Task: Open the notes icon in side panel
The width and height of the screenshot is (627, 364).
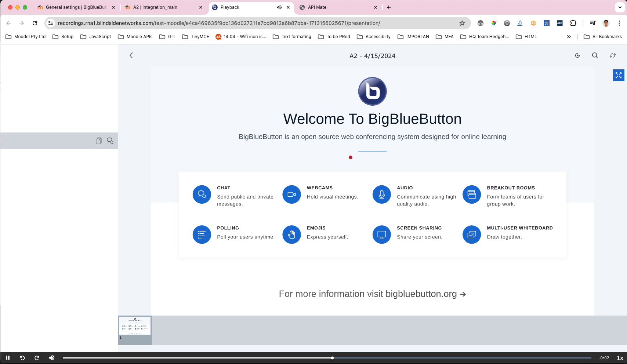Action: pyautogui.click(x=99, y=141)
